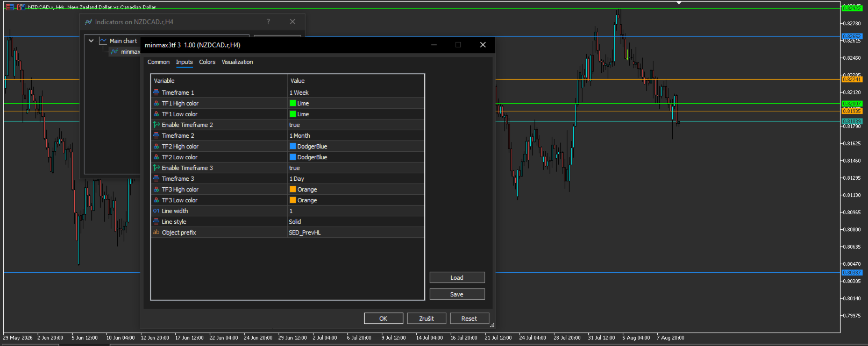868x346 pixels.
Task: Click the Reset button
Action: [469, 319]
